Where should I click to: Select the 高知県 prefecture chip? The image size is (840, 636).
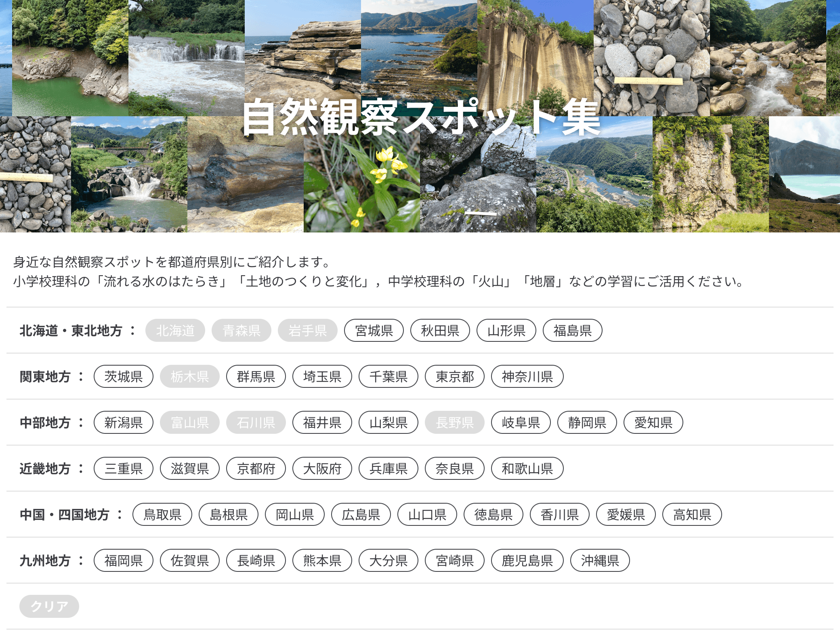tap(692, 515)
